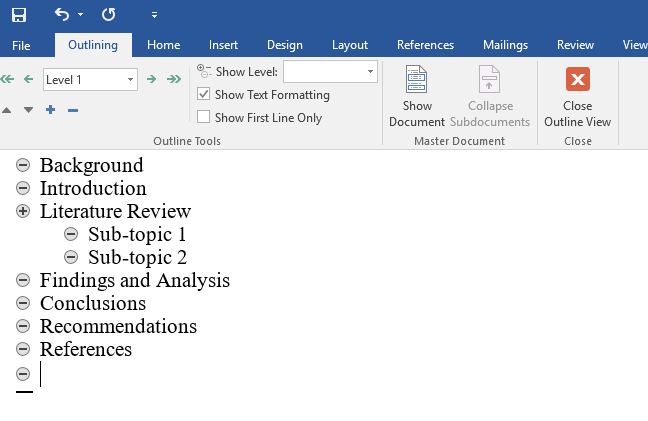Click the Show Level icon
This screenshot has height=421, width=648.
[x=204, y=71]
